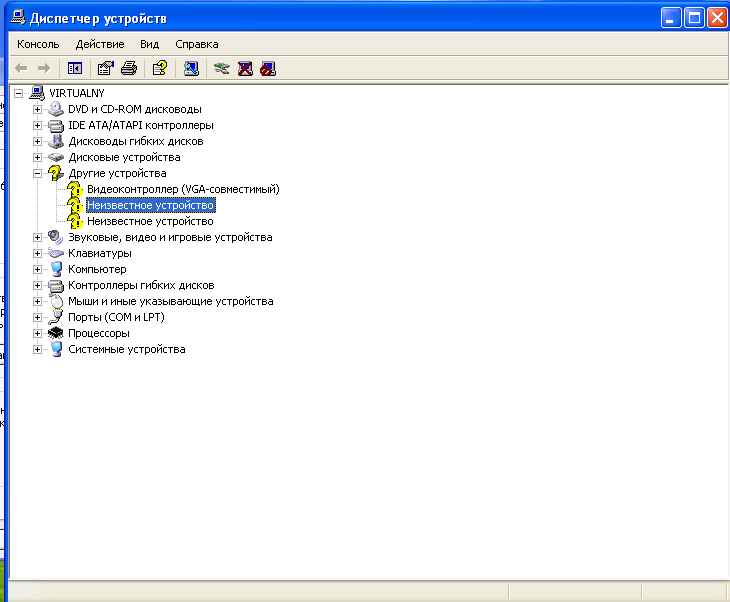Open the Вид menu
Image resolution: width=730 pixels, height=602 pixels.
(x=149, y=44)
